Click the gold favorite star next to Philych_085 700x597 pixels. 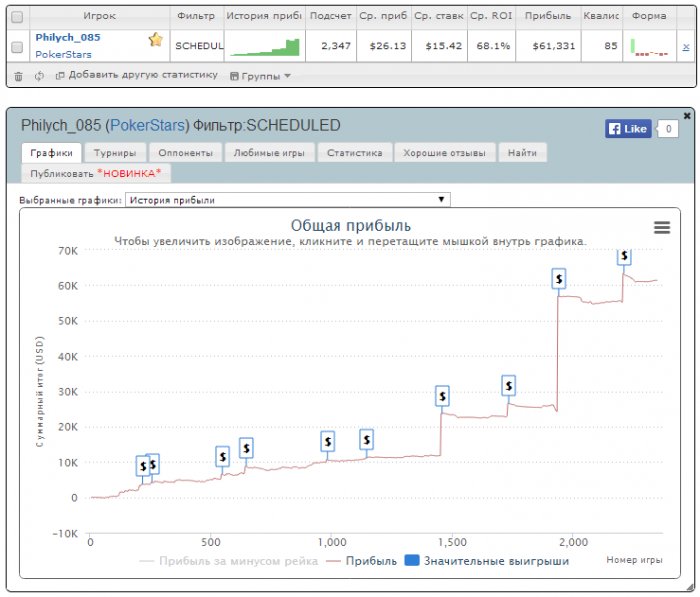tap(155, 39)
